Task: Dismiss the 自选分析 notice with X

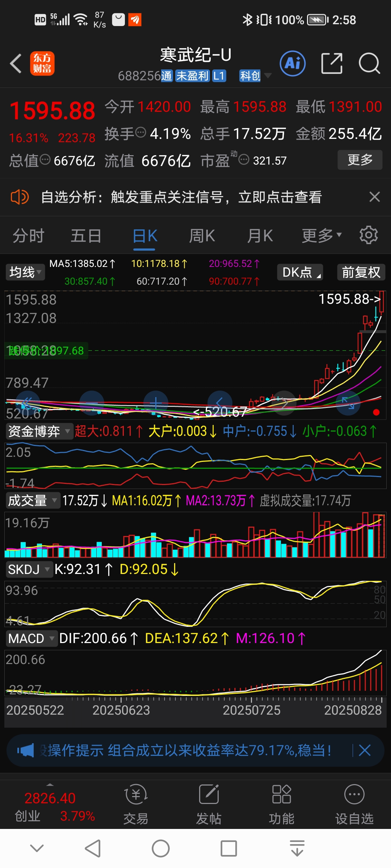Action: [x=374, y=197]
